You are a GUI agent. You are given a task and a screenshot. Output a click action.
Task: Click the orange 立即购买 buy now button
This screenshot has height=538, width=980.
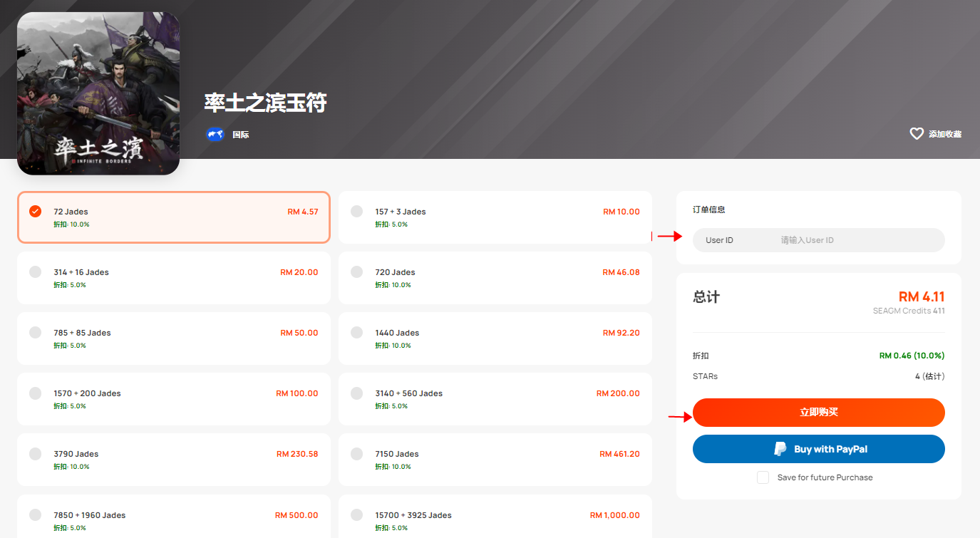(819, 413)
